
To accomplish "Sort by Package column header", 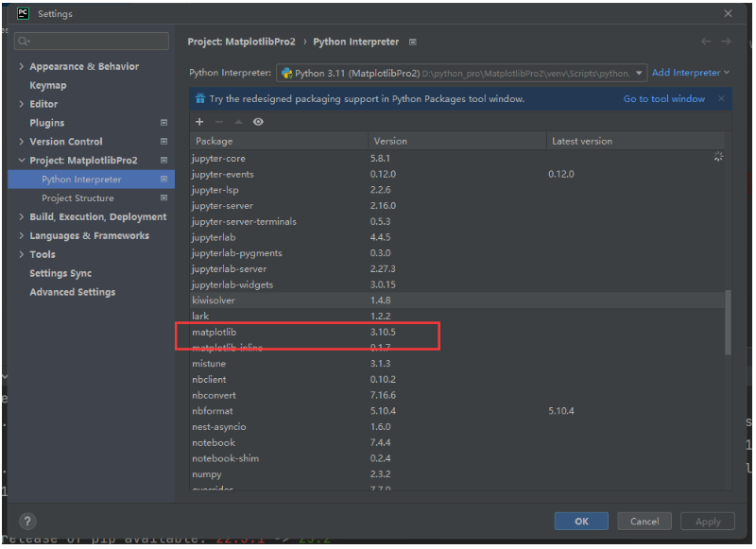I will (279, 141).
